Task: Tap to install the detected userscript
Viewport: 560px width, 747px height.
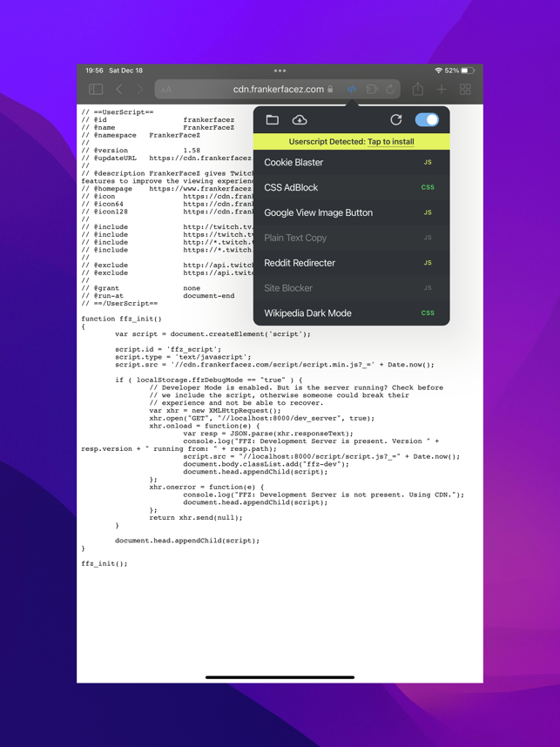Action: click(390, 142)
